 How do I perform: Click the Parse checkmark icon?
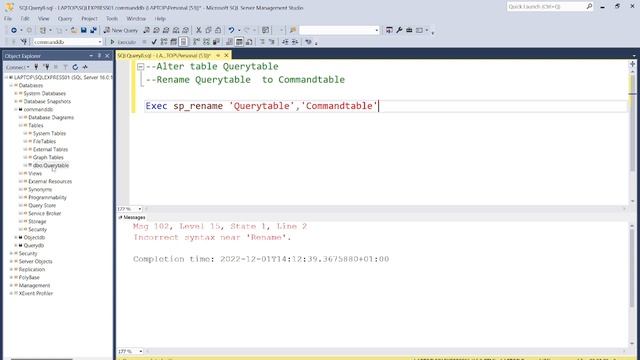pyautogui.click(x=154, y=42)
